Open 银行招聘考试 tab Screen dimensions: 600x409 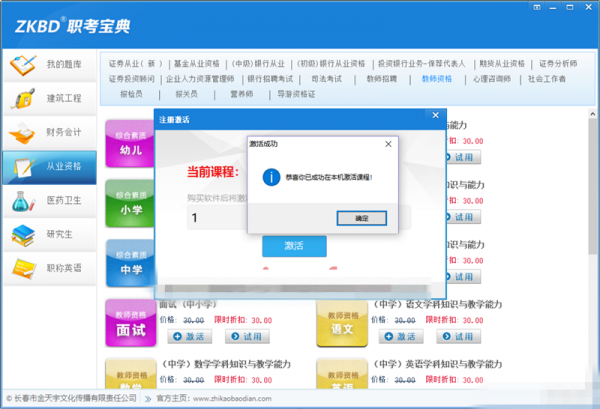[270, 79]
